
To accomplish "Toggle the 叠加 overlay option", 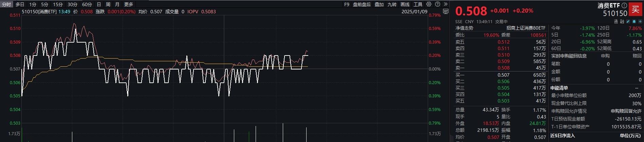I will (379, 4).
